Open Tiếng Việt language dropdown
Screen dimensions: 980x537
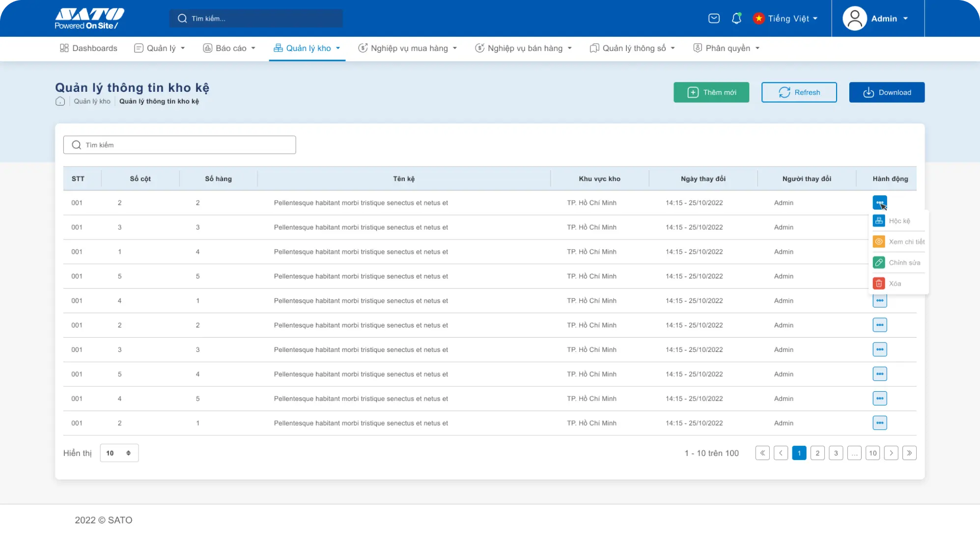(x=785, y=19)
